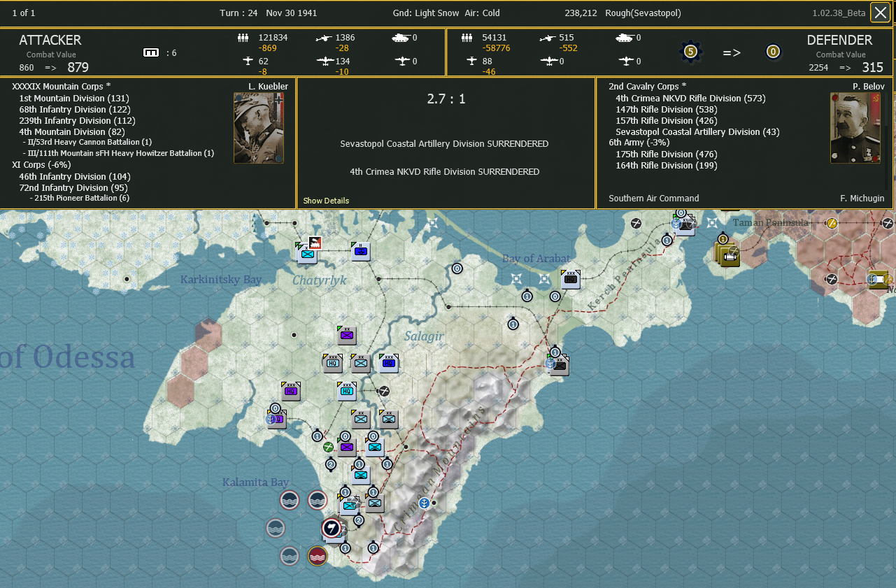Image resolution: width=896 pixels, height=588 pixels.
Task: Click the port anchor icon below Crimean Mountains
Action: (423, 503)
